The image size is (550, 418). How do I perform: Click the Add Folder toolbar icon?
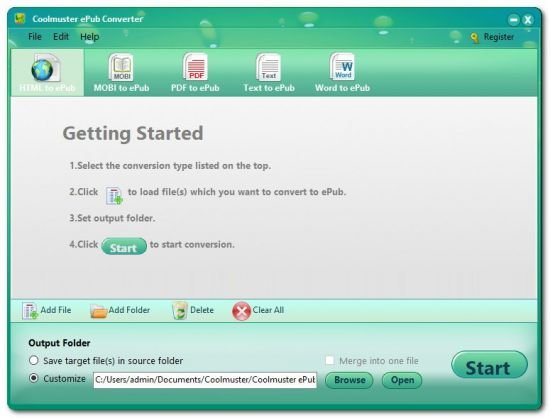(98, 311)
